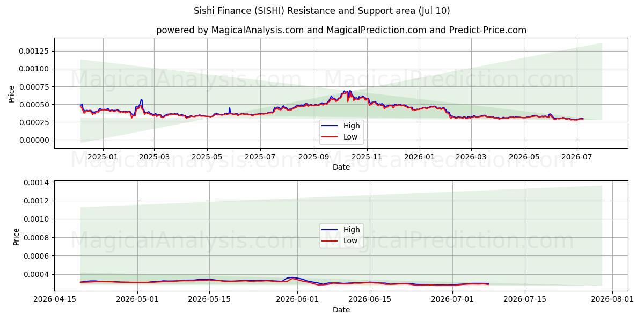Screen dimensions: 644x322
Task: Click the 2026-07-01 date tick label
Action: (452, 299)
